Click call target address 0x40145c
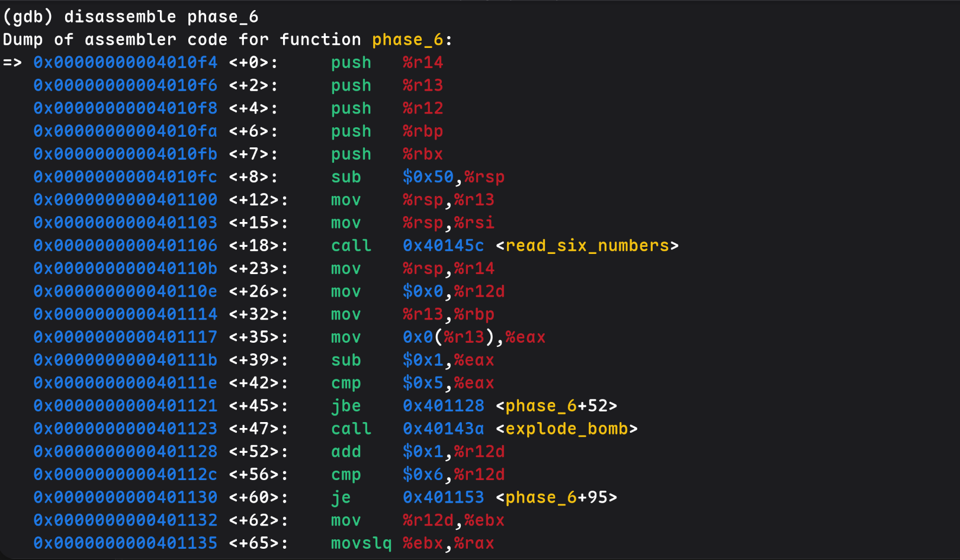 pos(444,246)
